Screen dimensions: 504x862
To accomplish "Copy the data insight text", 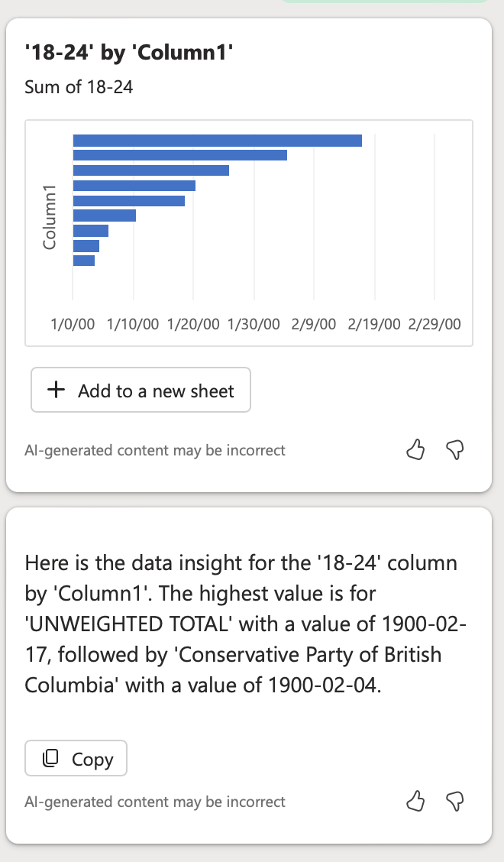I will (x=76, y=758).
